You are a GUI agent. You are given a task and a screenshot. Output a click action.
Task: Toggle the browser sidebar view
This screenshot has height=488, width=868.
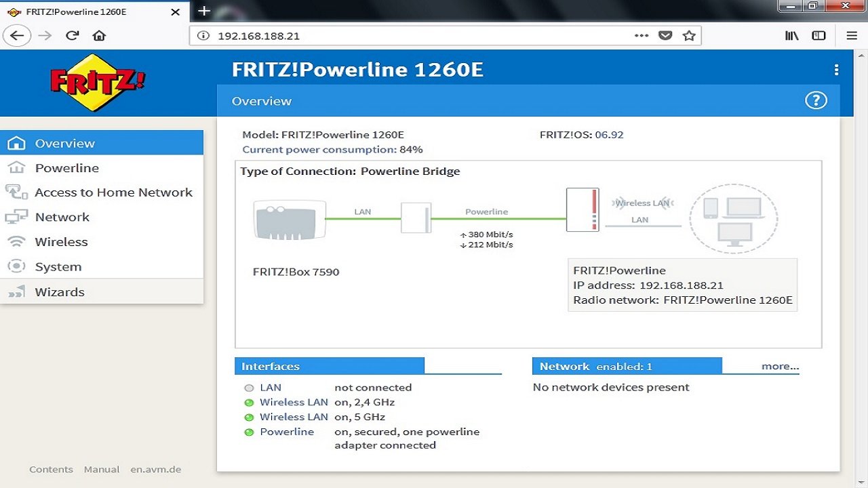[x=818, y=36]
